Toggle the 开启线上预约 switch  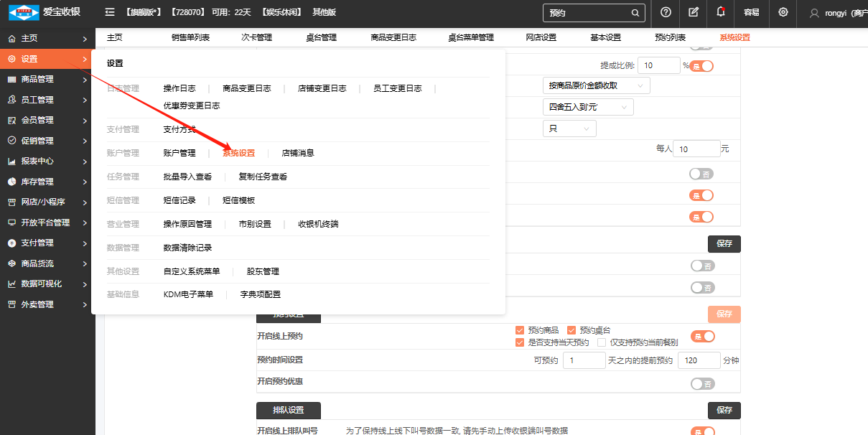[x=702, y=336]
